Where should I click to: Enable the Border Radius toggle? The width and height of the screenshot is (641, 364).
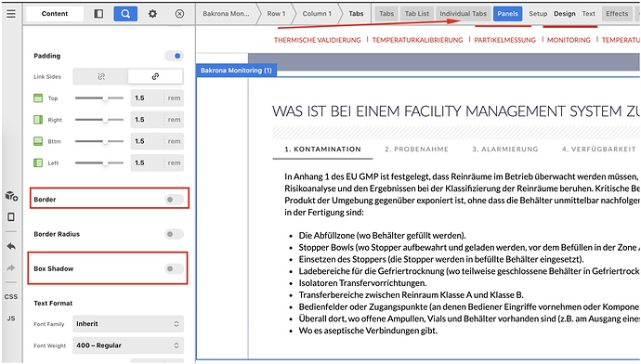tap(174, 234)
